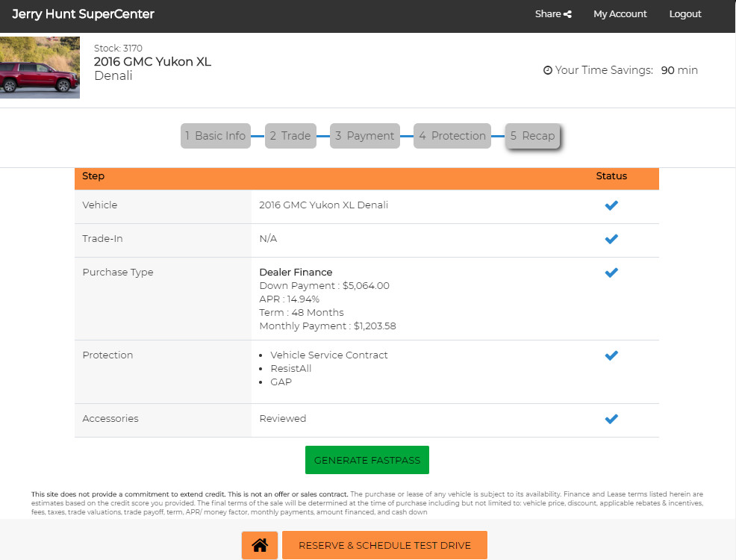
Task: Click the Trade-In N/A value
Action: [268, 239]
